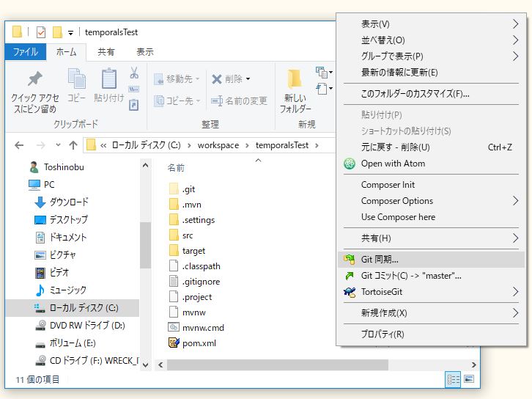This screenshot has width=532, height=399.
Task: Click the .gitignore file icon
Action: click(174, 281)
